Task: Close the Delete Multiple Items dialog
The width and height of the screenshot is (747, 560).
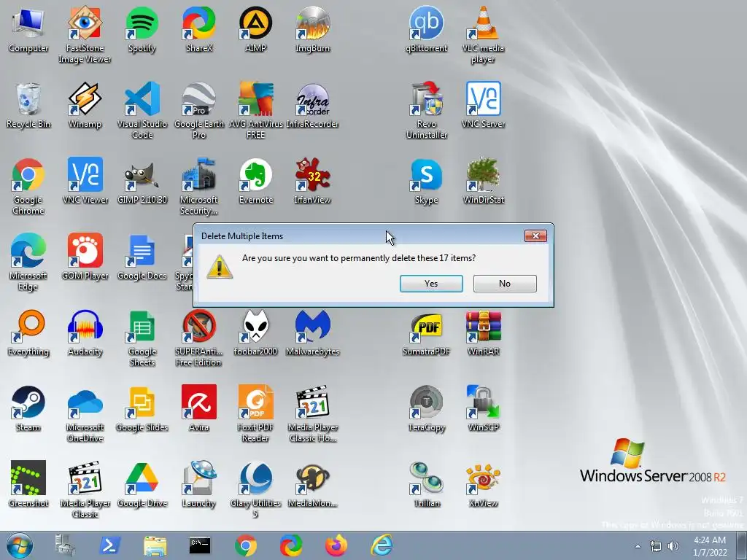Action: point(535,236)
